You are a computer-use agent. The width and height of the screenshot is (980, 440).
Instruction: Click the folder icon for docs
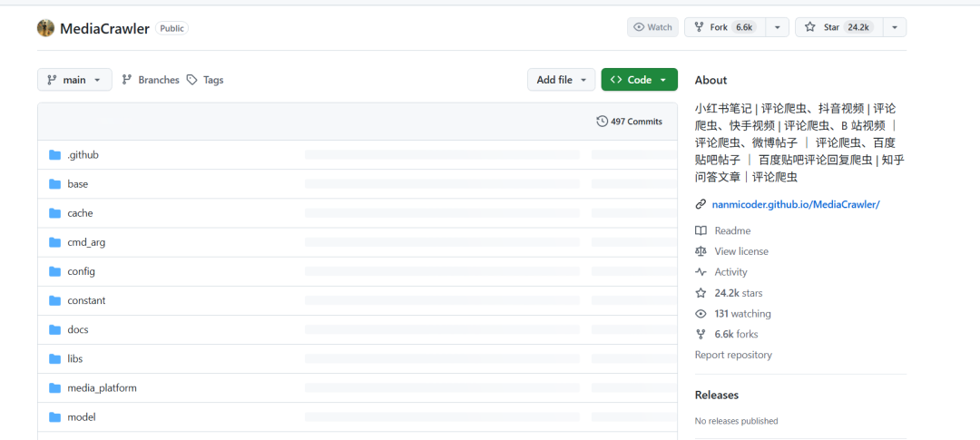(x=55, y=329)
